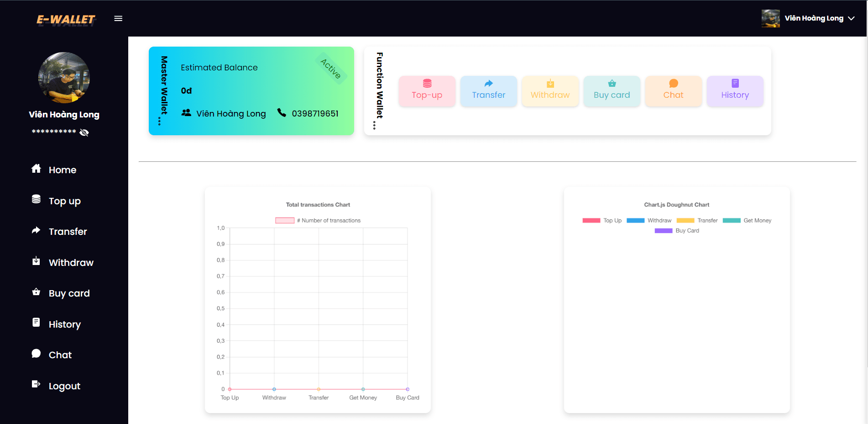Click the sidebar name Viên Hoàng Long

64,114
